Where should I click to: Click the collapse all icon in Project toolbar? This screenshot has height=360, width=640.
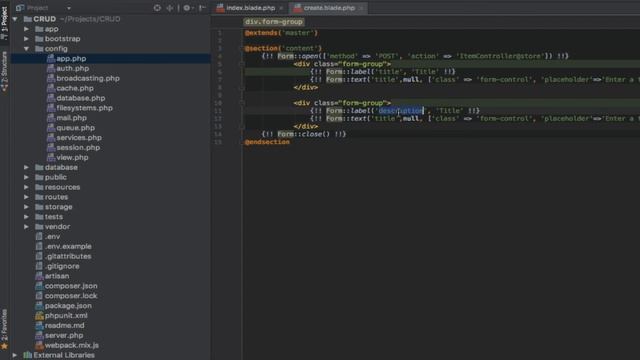click(170, 8)
